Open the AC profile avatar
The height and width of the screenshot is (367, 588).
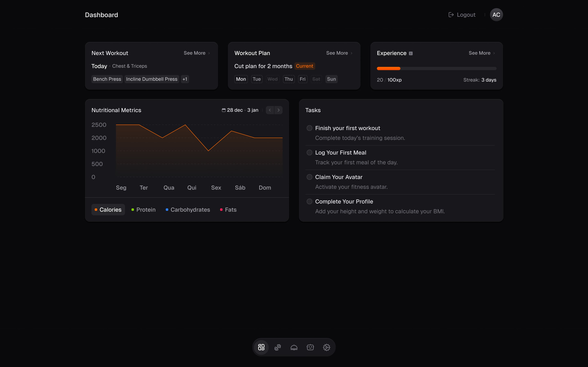[496, 15]
